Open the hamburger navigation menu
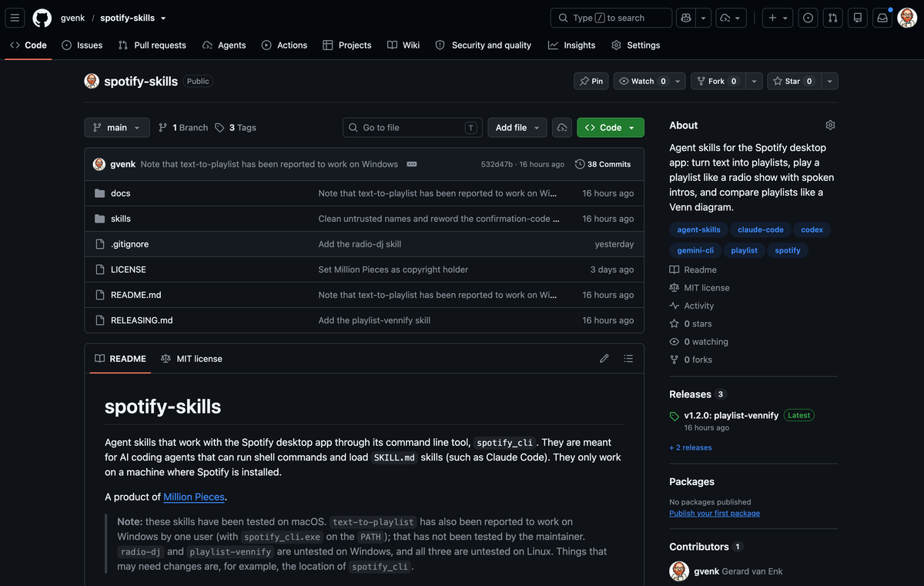 point(15,18)
